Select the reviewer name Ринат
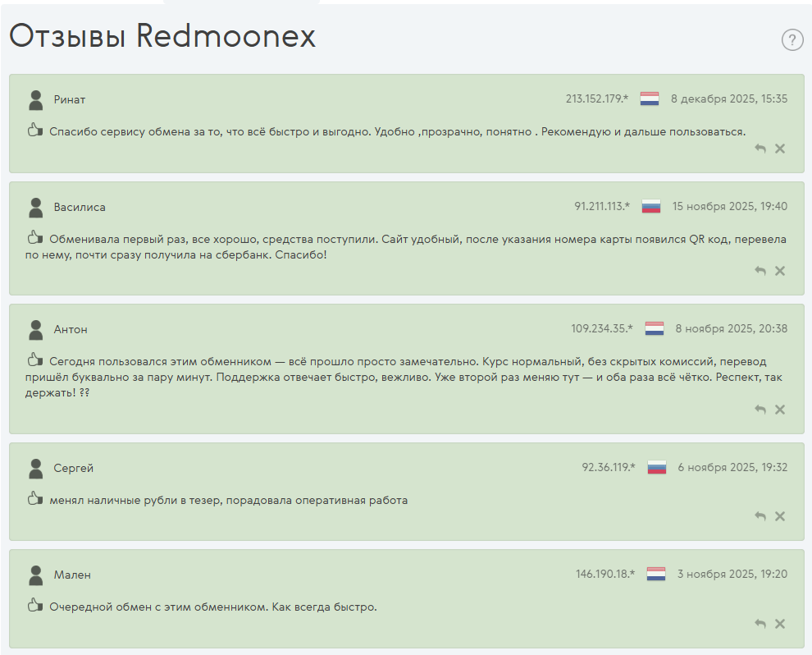This screenshot has width=812, height=655. 71,99
